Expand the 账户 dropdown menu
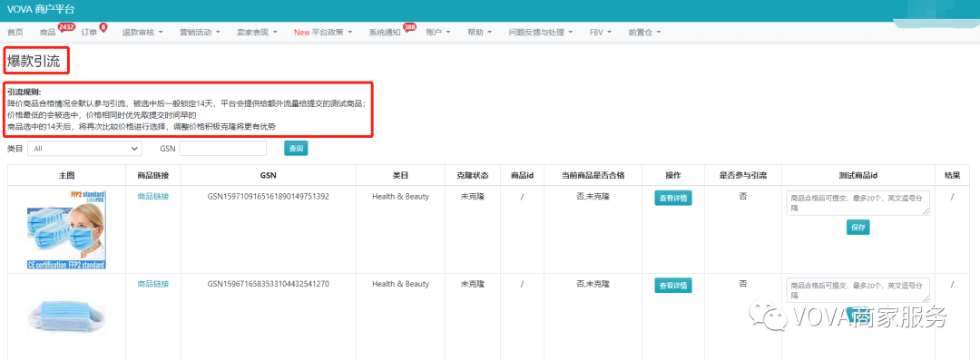 point(438,33)
